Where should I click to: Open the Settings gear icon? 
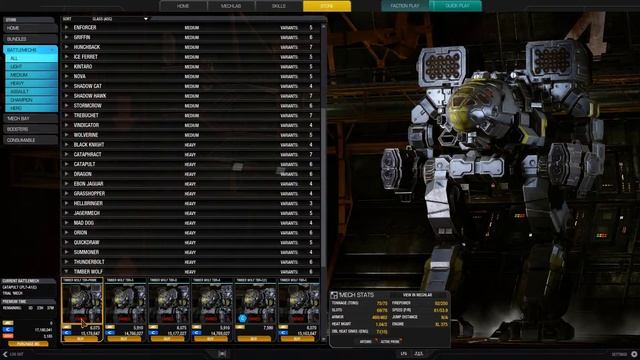pyautogui.click(x=634, y=354)
